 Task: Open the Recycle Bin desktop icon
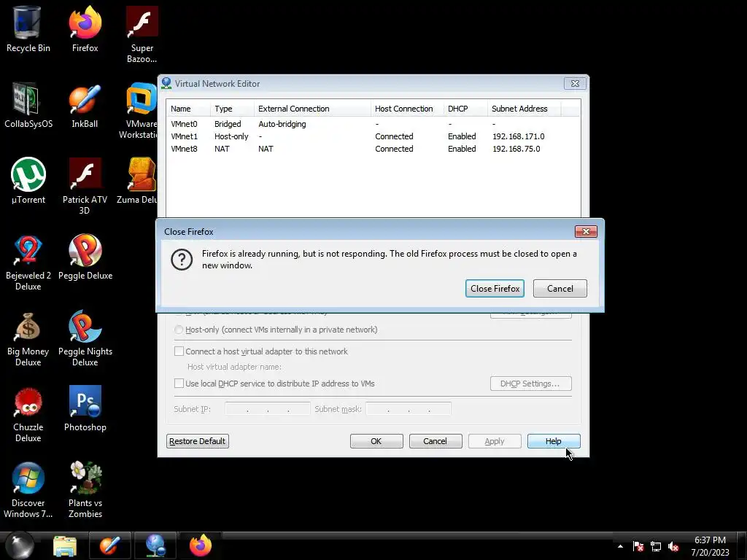(28, 29)
